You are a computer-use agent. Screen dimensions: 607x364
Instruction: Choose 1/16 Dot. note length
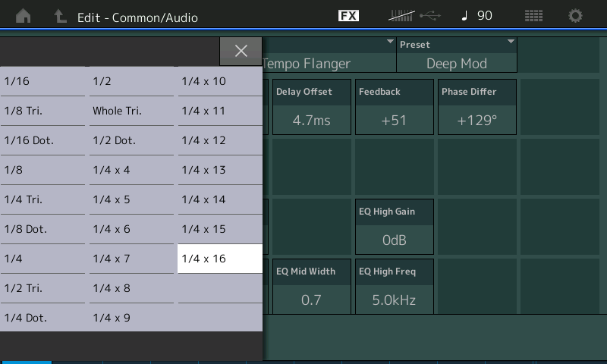(x=42, y=140)
